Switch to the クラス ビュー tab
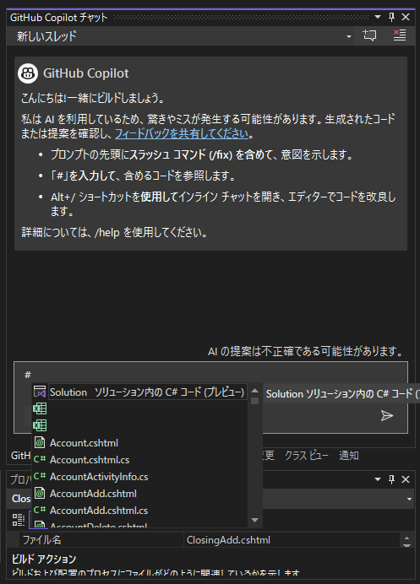Viewport: 420px width, 584px height. click(x=306, y=455)
